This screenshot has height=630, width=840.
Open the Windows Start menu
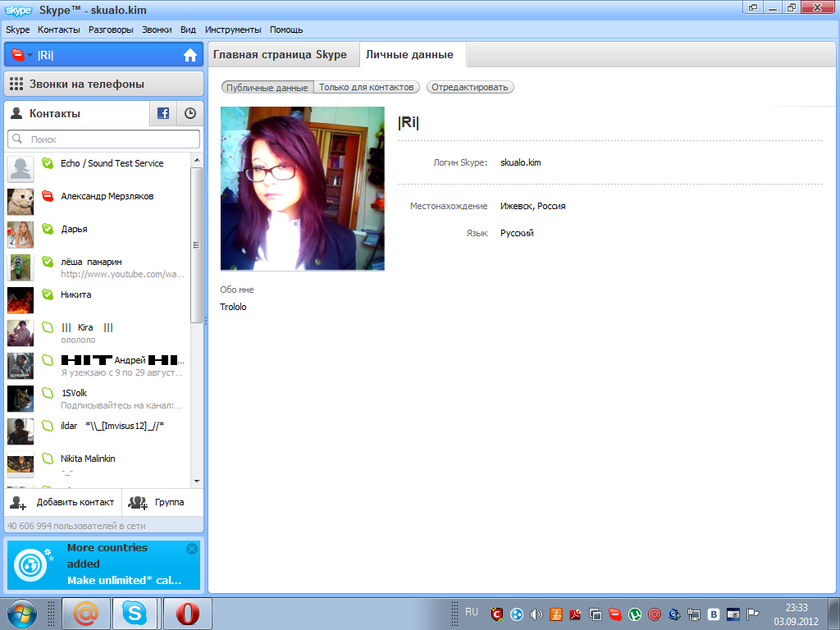pyautogui.click(x=22, y=614)
